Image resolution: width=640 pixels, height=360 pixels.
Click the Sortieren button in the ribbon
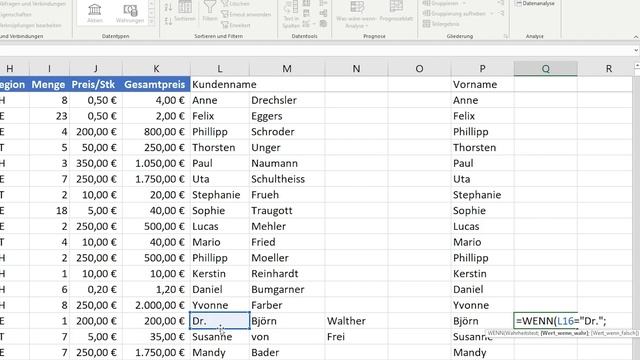point(185,12)
